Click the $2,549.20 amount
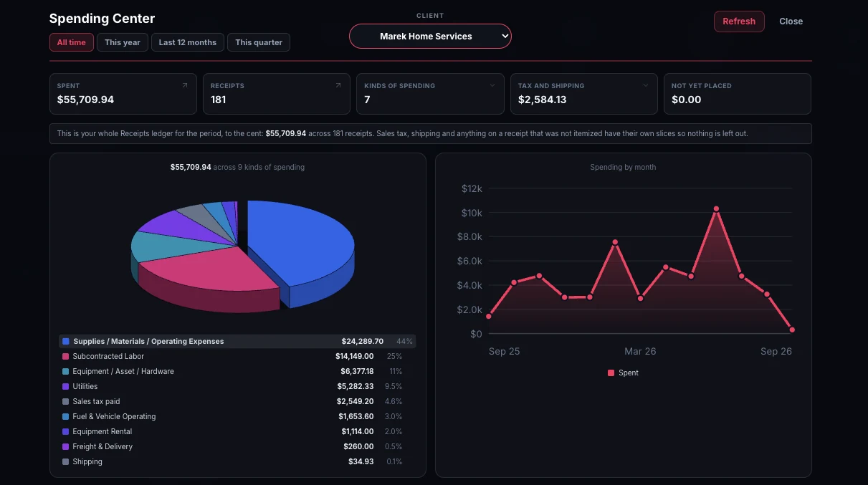The height and width of the screenshot is (485, 868). (356, 402)
